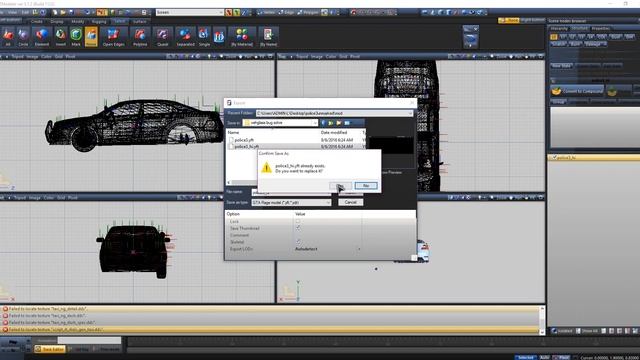Toggle Edge level mode
Image resolution: width=640 pixels, height=360 pixels.
(286, 12)
